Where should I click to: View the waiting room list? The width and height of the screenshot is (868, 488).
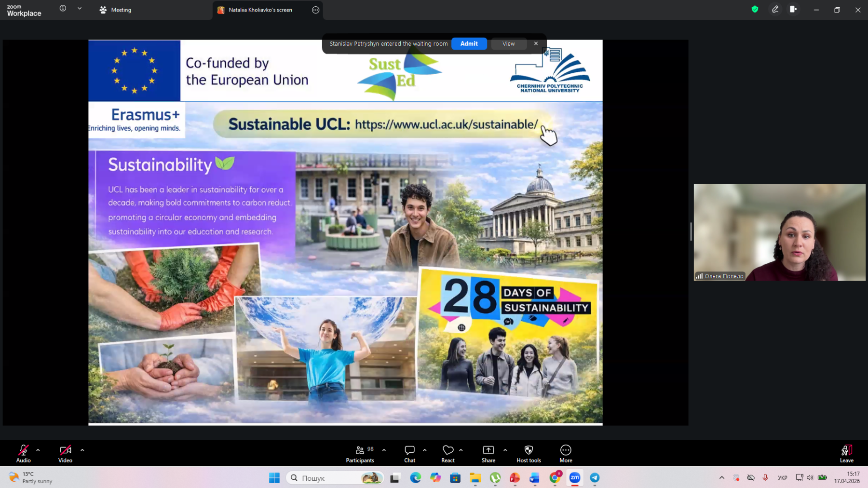tap(509, 43)
